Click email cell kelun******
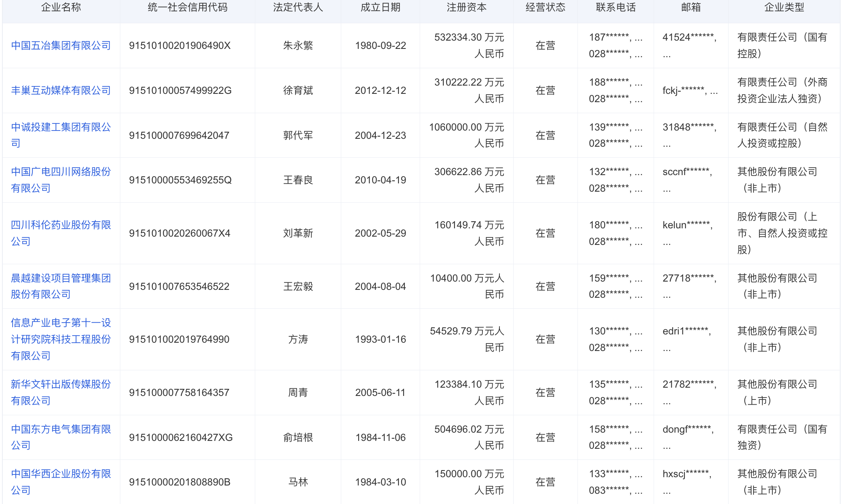 pyautogui.click(x=687, y=233)
